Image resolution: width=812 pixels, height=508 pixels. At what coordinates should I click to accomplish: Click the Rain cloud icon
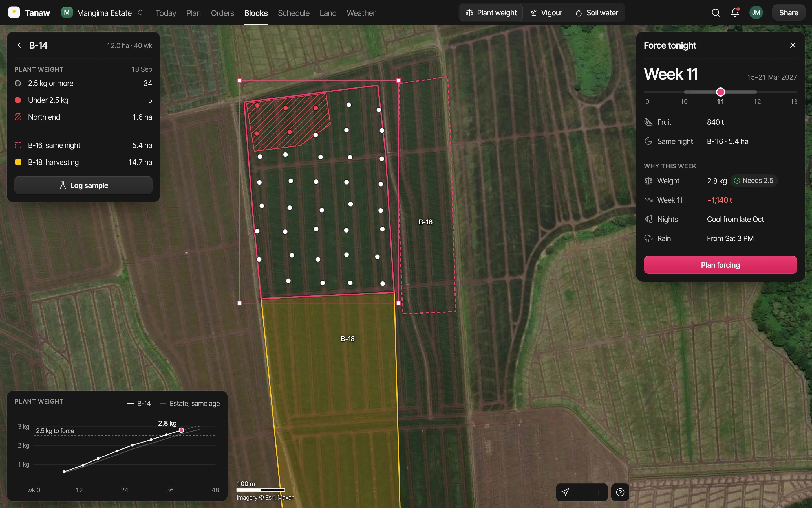(x=648, y=238)
